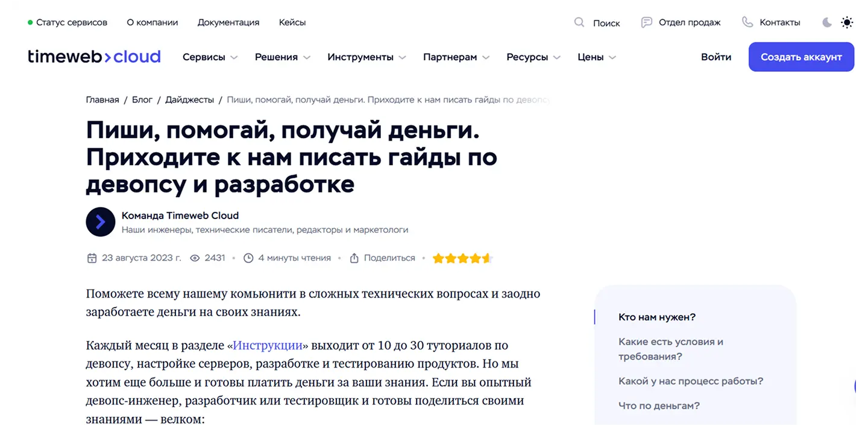Click the Поделиться share text
This screenshot has height=426, width=868.
pyautogui.click(x=389, y=258)
